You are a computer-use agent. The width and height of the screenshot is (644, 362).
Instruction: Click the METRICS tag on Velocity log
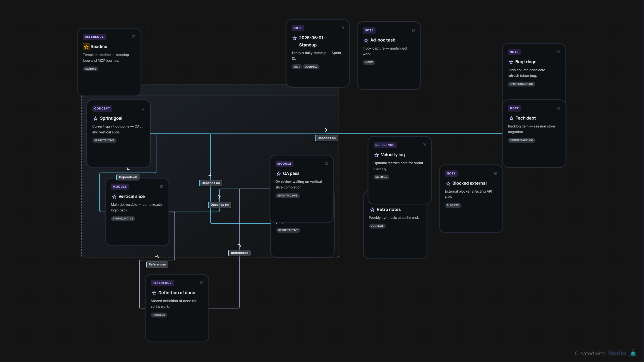click(x=381, y=177)
